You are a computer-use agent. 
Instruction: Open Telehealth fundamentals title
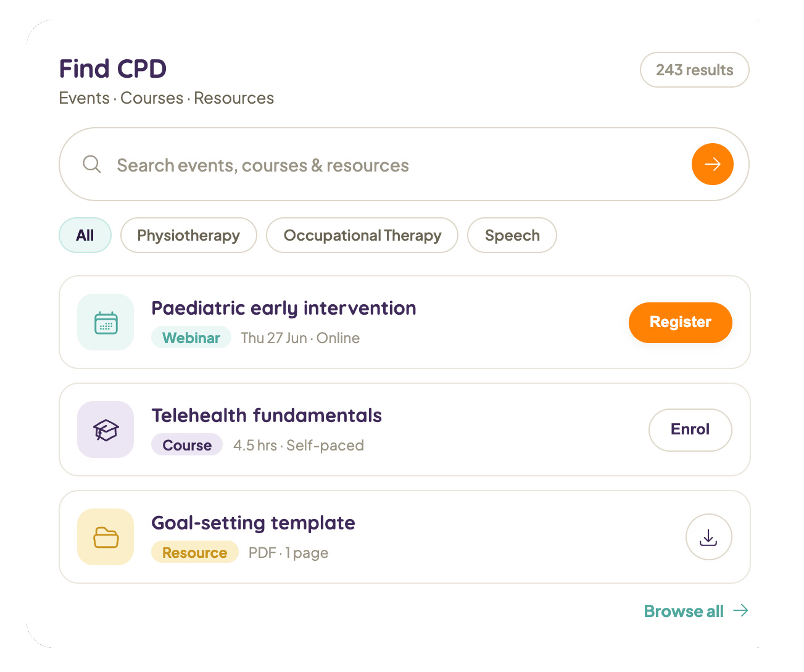tap(267, 415)
